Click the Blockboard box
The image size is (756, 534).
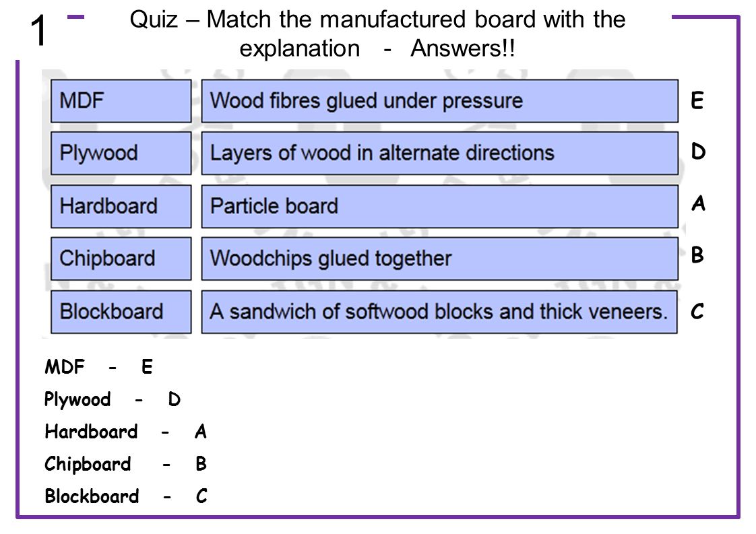pos(121,312)
